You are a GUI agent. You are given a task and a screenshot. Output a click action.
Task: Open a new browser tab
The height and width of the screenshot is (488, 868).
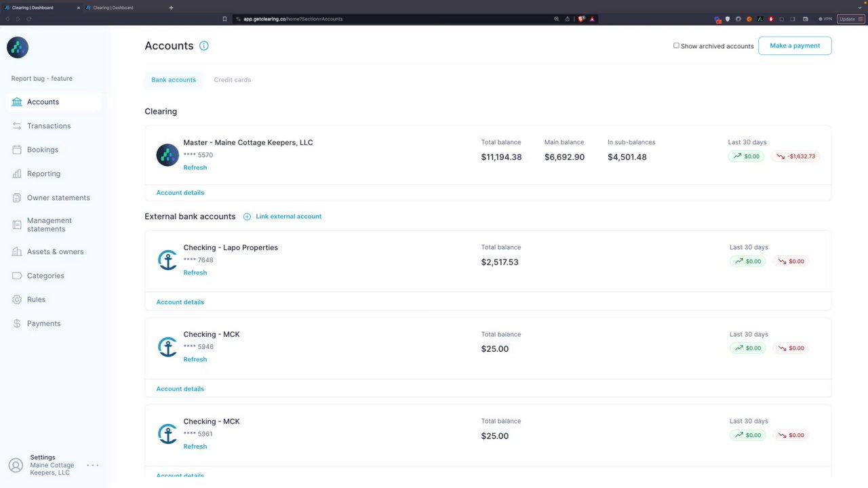click(x=171, y=7)
